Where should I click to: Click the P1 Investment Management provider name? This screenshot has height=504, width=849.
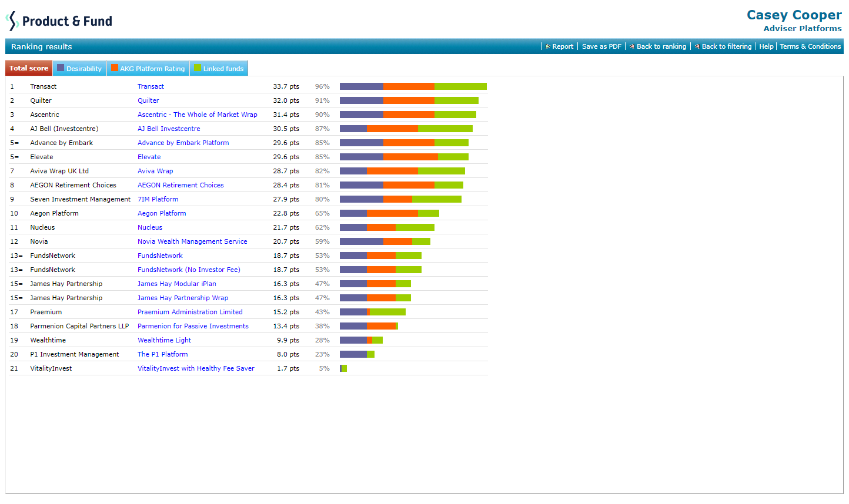(75, 354)
